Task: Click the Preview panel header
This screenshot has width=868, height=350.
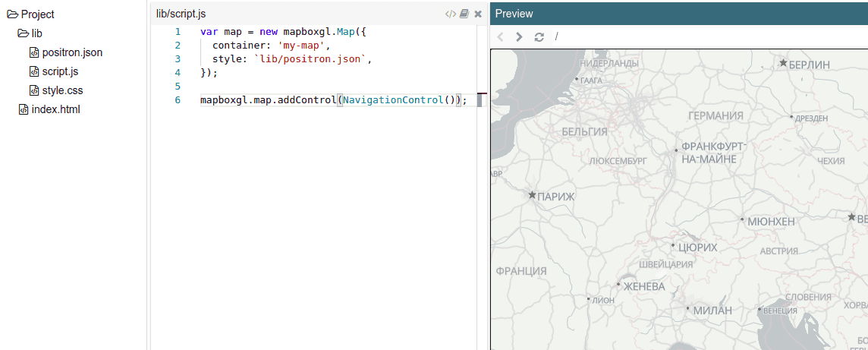Action: (x=678, y=14)
